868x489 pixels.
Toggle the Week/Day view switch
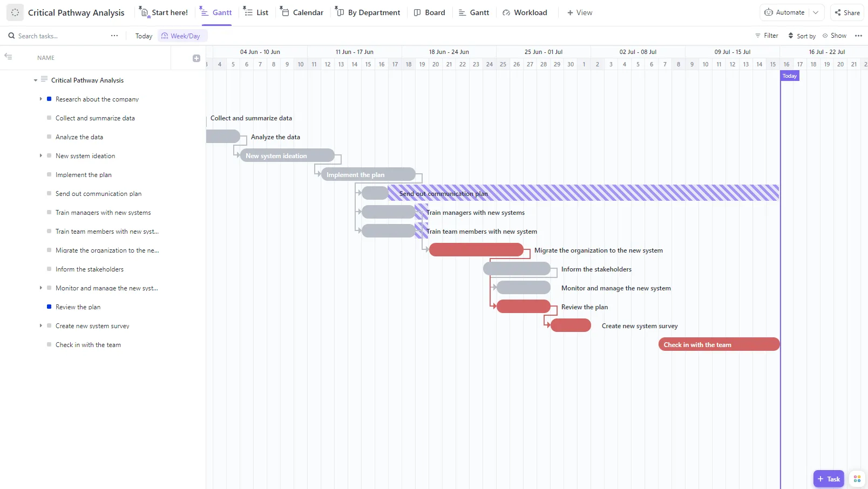pyautogui.click(x=182, y=36)
